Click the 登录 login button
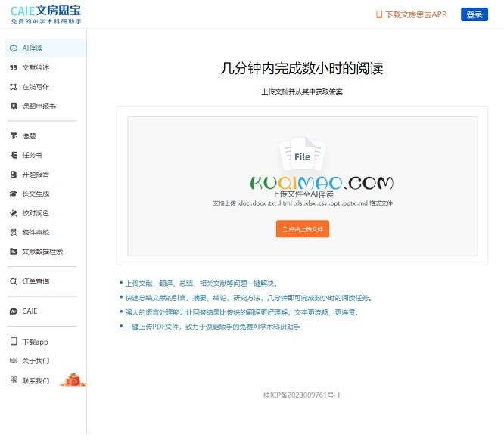This screenshot has width=504, height=440. [474, 14]
